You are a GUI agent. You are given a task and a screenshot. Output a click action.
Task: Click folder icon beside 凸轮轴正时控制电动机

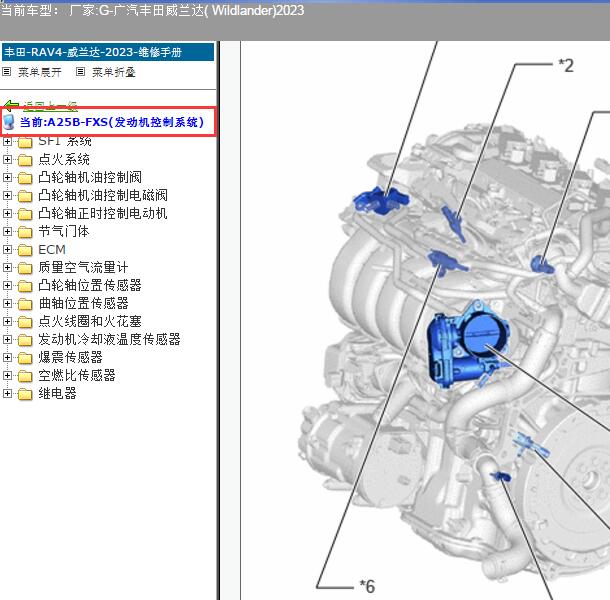coord(25,214)
